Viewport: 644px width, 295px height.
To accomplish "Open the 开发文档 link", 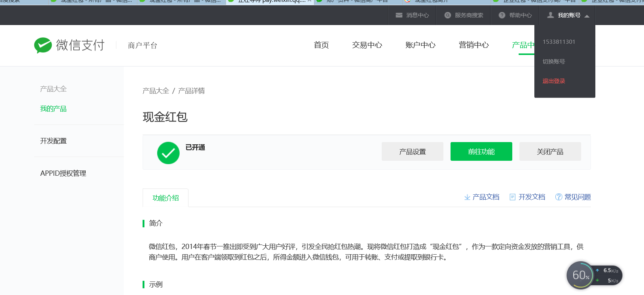I will click(532, 197).
